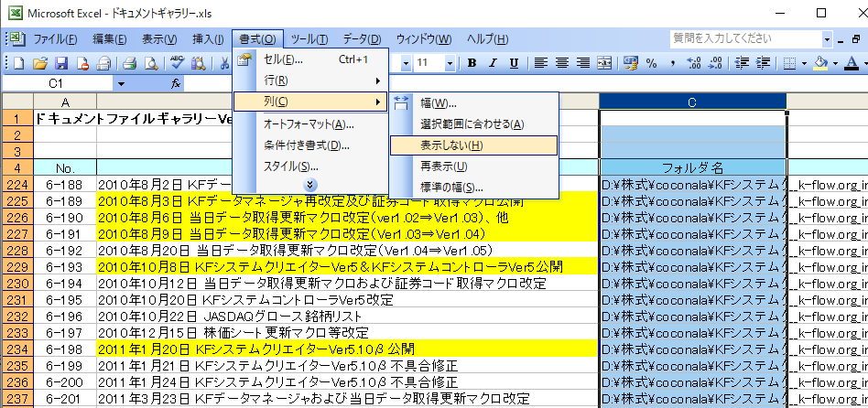868x408 pixels.
Task: Apply the font color A
Action: coord(851,63)
